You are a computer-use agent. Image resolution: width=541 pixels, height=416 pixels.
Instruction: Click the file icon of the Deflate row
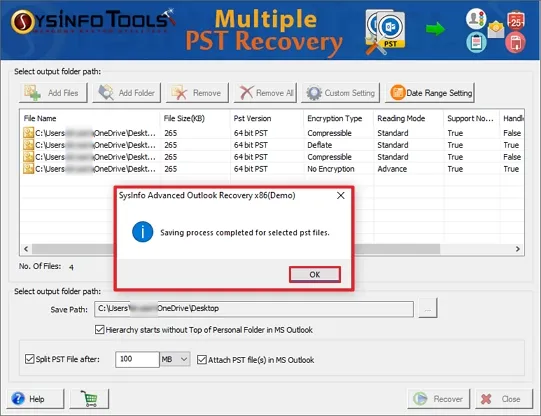pyautogui.click(x=28, y=145)
